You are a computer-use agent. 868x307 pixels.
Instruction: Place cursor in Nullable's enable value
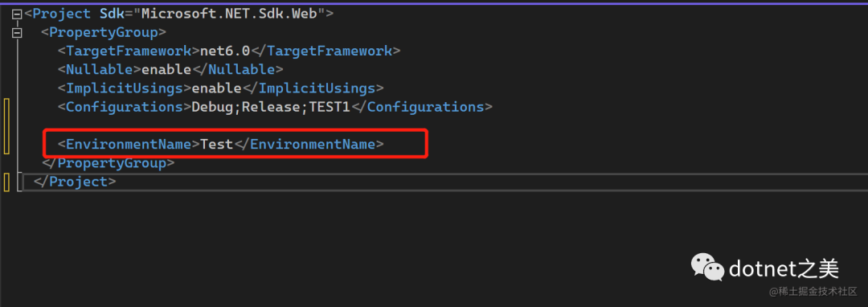point(166,70)
